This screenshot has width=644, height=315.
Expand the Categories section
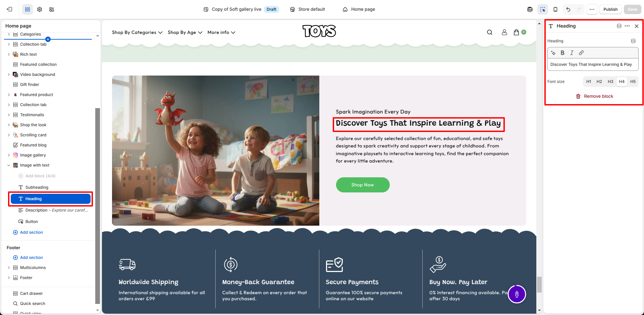point(9,34)
